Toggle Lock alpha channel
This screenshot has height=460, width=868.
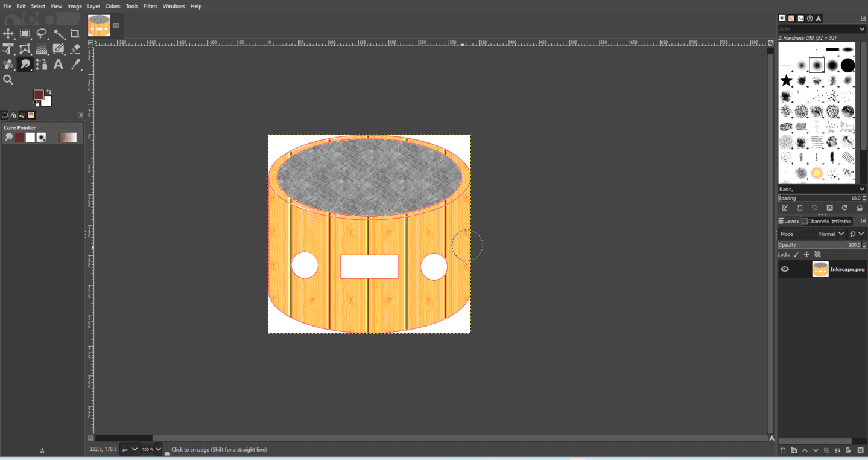(x=817, y=254)
